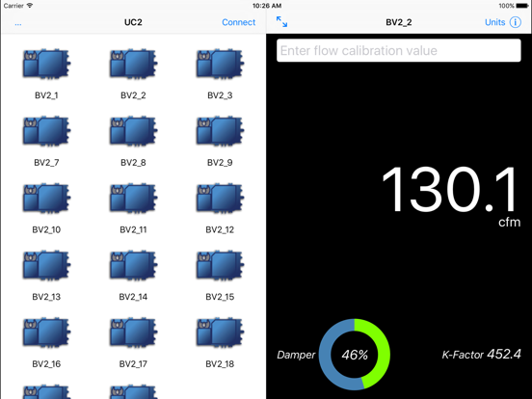
Task: Select the BV2_15 controller icon
Action: click(220, 265)
